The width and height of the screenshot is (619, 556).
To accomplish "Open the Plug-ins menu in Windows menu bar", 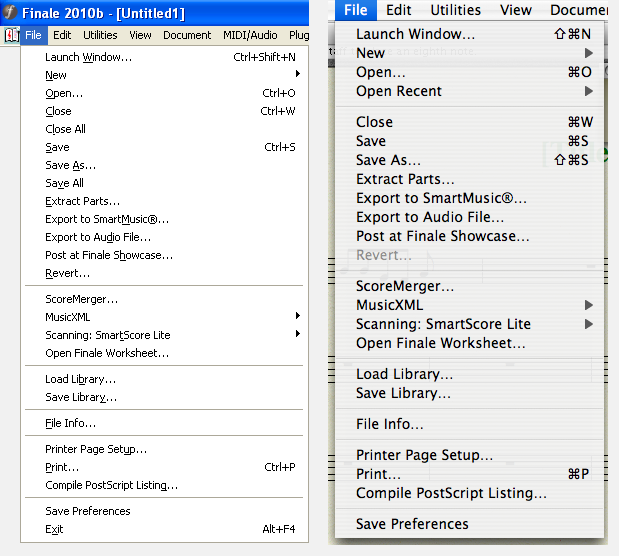I will 299,35.
